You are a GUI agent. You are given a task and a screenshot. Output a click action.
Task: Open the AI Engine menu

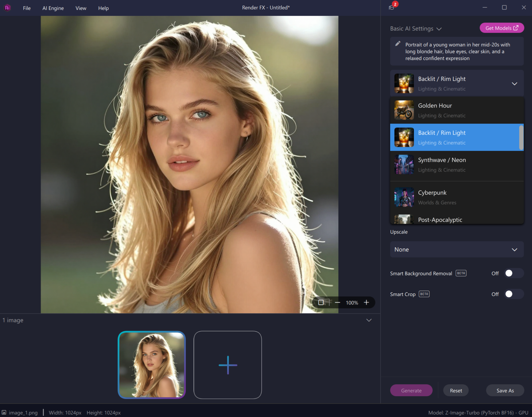click(x=53, y=8)
